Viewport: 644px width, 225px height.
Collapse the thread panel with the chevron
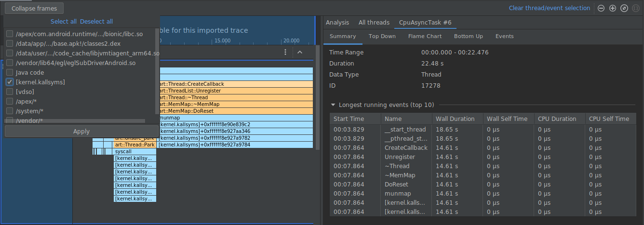tap(299, 52)
